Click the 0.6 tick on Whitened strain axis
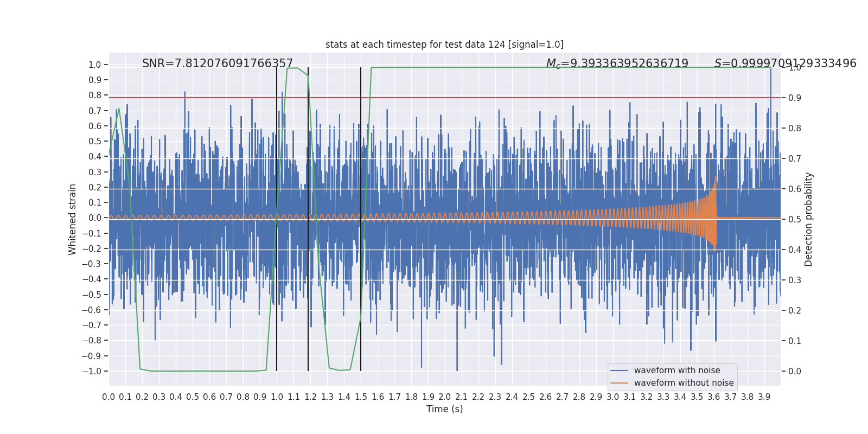Viewport: 868px width, 434px height. (x=95, y=126)
